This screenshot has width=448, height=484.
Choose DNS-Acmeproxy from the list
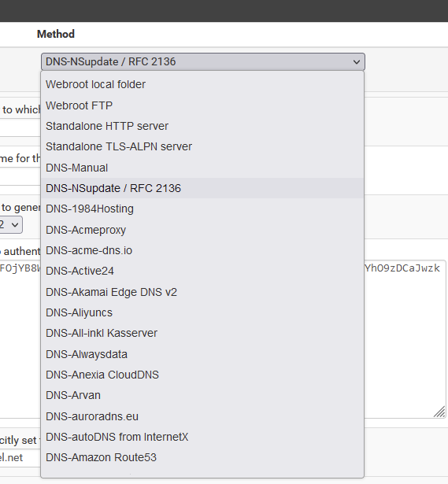(202, 230)
